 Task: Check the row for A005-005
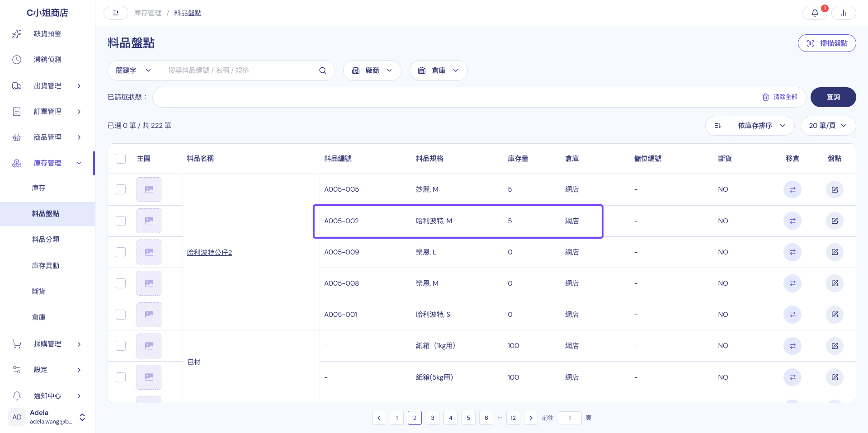tap(121, 189)
